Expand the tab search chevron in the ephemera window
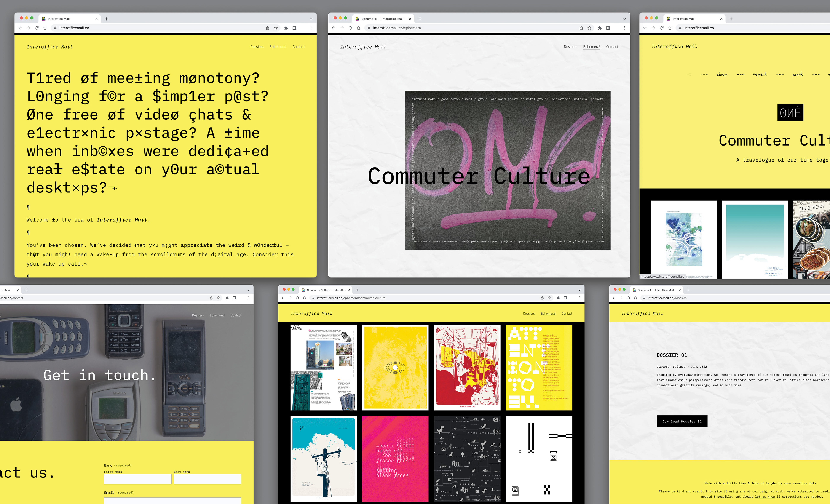 [x=624, y=19]
